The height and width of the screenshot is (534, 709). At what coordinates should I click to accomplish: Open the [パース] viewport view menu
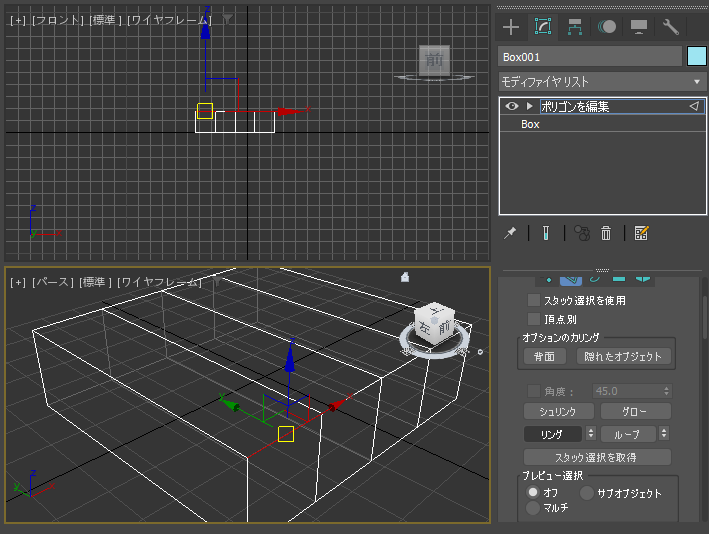[x=53, y=282]
